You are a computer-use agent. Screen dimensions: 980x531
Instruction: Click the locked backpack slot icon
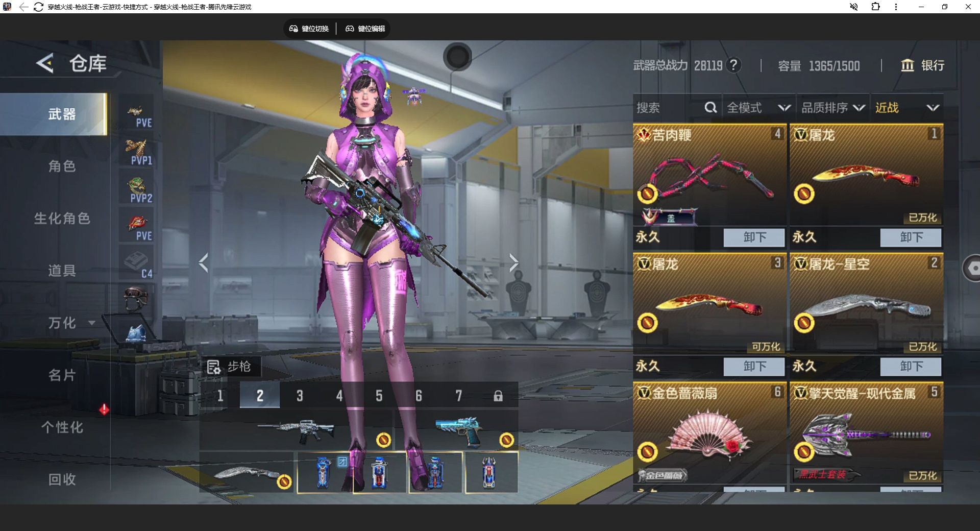tap(498, 396)
